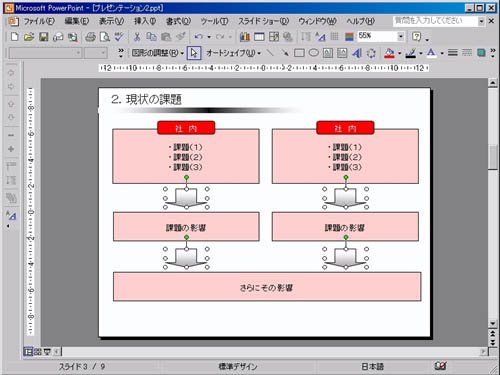
Task: Open the Fill Color dropdown arrow
Action: pyautogui.click(x=399, y=53)
